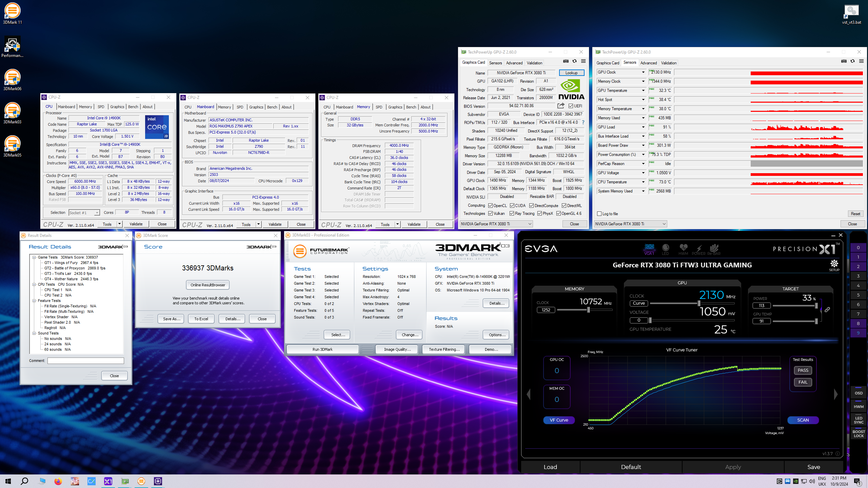Open the 3DMark 11 desktop shortcut
Screen dimensions: 868x488
pos(13,14)
